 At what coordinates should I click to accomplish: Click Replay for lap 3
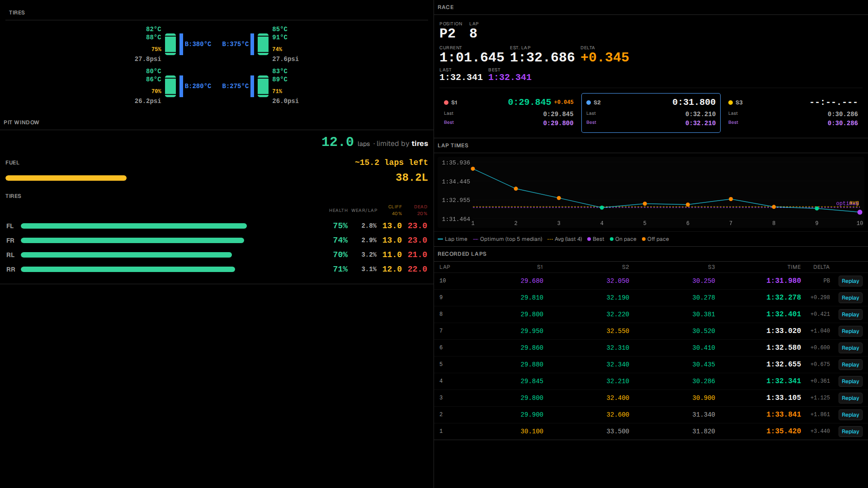pos(850,398)
